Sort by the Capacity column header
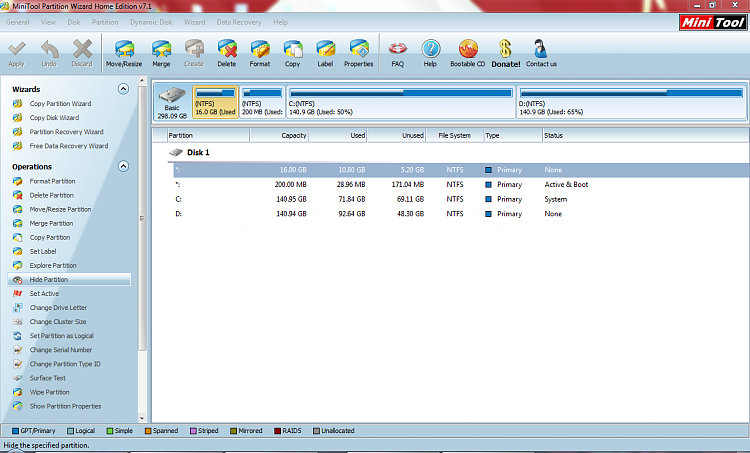The image size is (750, 453). [x=279, y=135]
